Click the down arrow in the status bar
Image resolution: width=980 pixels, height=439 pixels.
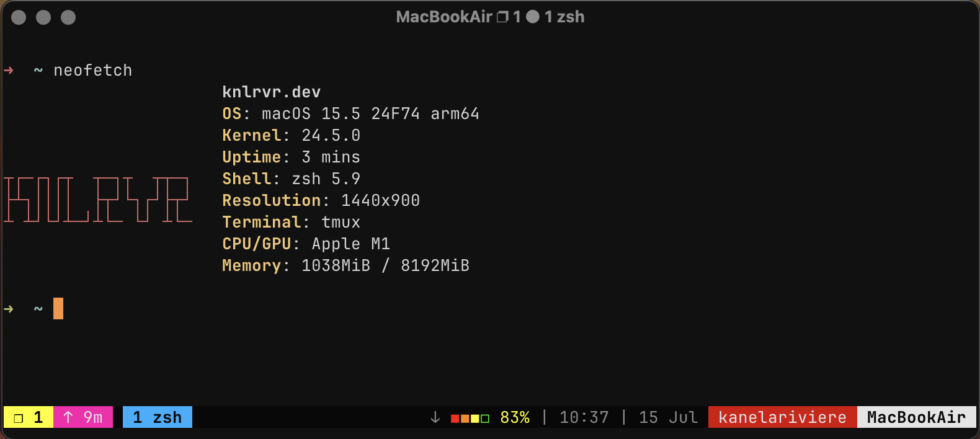[435, 417]
